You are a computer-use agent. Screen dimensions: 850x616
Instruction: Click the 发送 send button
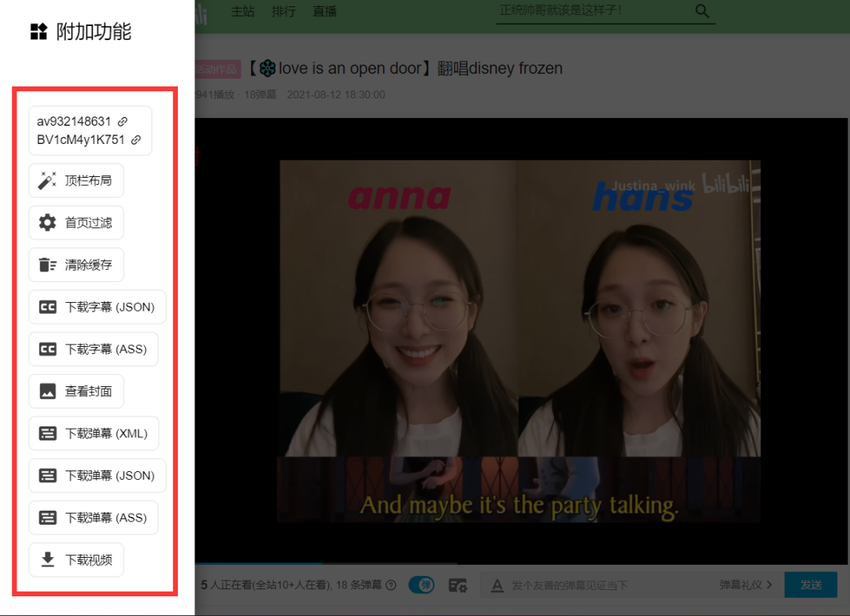(811, 585)
